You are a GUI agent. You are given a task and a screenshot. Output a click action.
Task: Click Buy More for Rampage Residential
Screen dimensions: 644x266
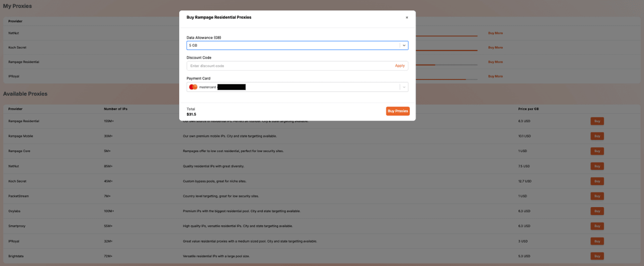click(x=495, y=62)
